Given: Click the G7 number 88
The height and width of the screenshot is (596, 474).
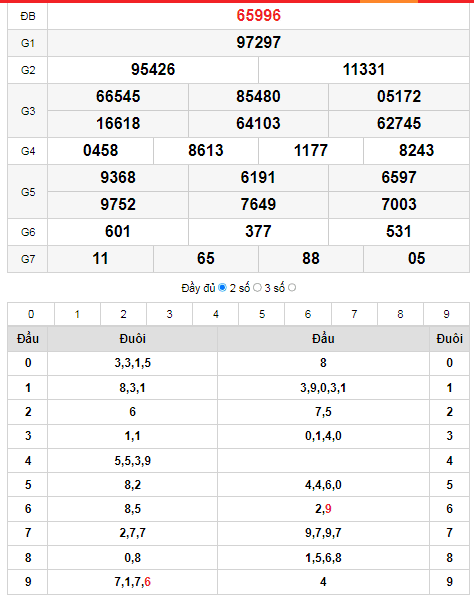Looking at the screenshot, I should click(311, 259).
